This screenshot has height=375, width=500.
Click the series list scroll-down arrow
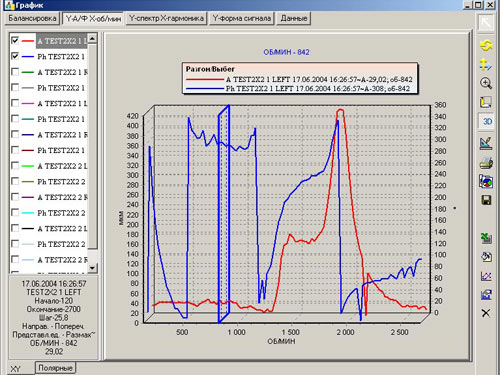pos(92,267)
